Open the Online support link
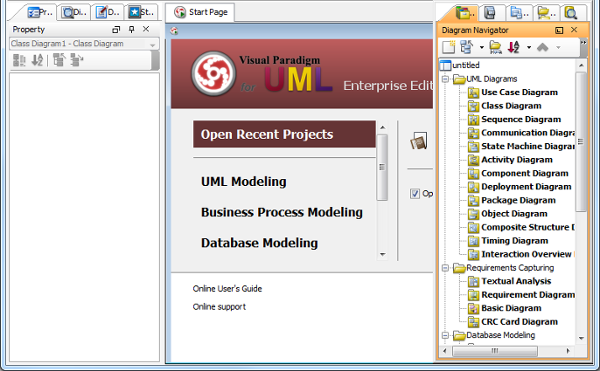600x371 pixels. tap(219, 307)
